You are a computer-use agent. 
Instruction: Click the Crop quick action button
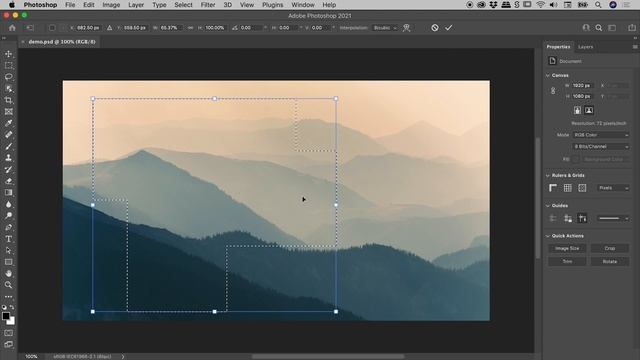coord(610,248)
